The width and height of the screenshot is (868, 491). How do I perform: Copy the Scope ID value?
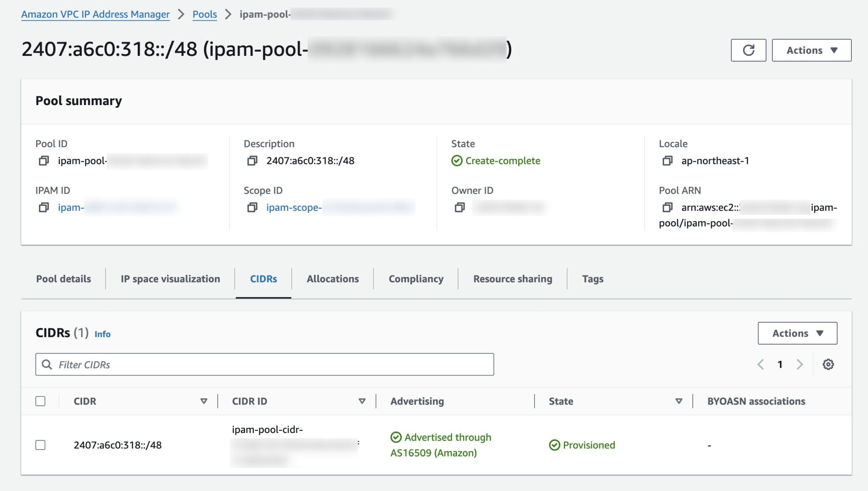point(252,208)
